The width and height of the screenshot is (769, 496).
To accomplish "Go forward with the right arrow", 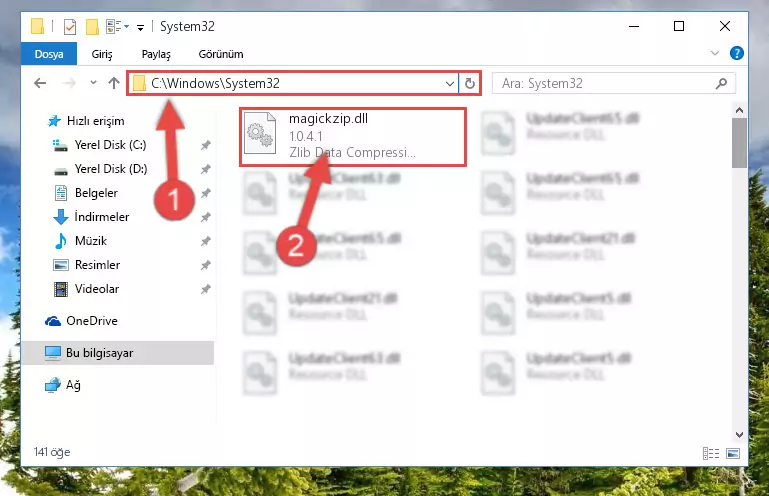I will [x=69, y=83].
